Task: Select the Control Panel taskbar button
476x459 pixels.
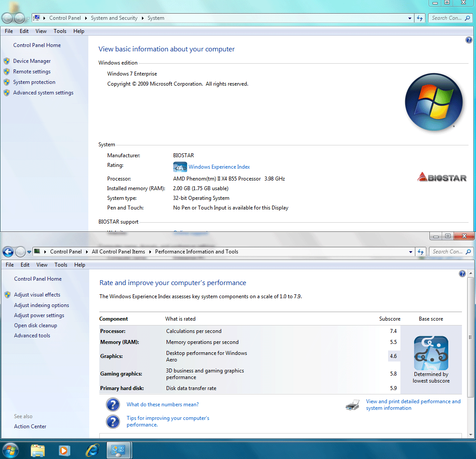Action: pyautogui.click(x=118, y=451)
